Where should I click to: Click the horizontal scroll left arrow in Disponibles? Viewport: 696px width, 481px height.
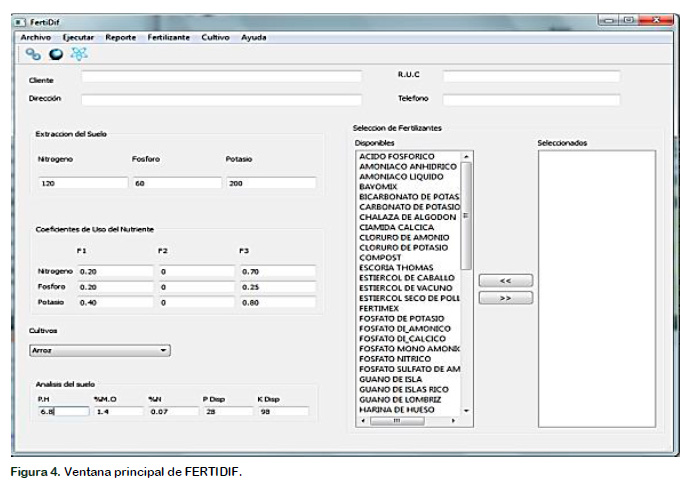(363, 420)
